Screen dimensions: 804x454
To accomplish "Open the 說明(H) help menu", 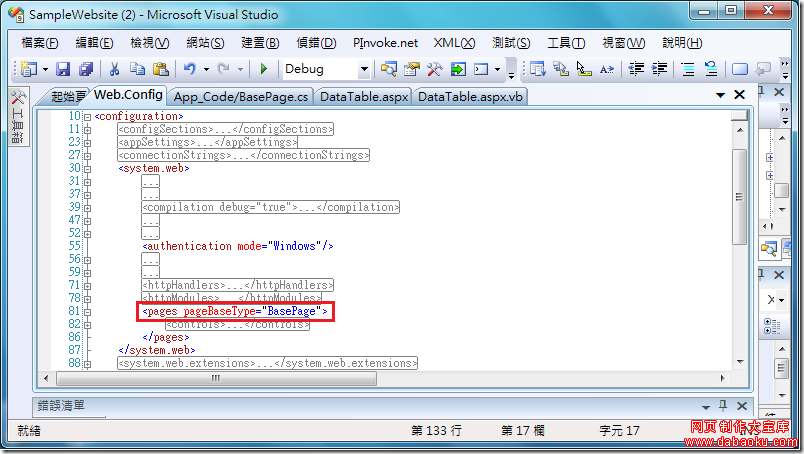I will click(682, 43).
